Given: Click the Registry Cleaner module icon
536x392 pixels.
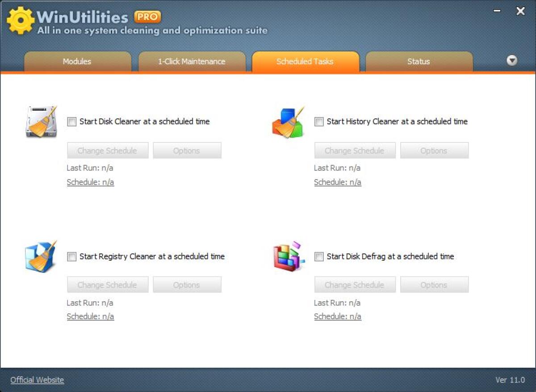Looking at the screenshot, I should tap(41, 256).
